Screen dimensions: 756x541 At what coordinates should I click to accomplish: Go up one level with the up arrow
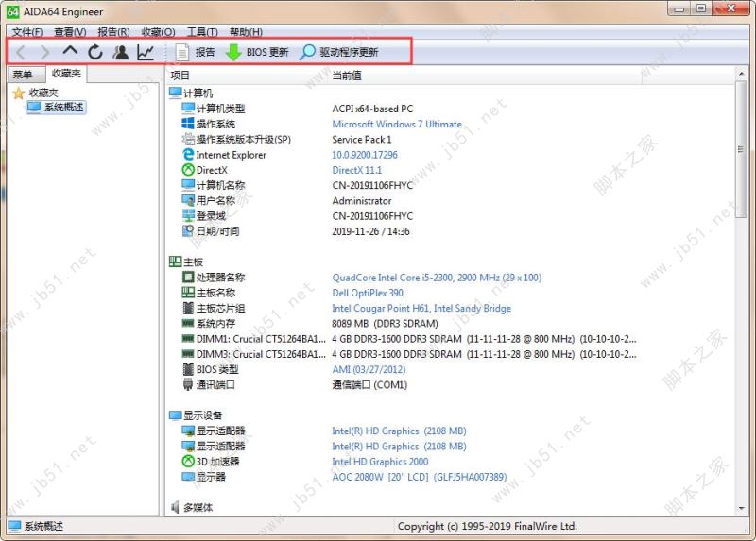point(70,50)
